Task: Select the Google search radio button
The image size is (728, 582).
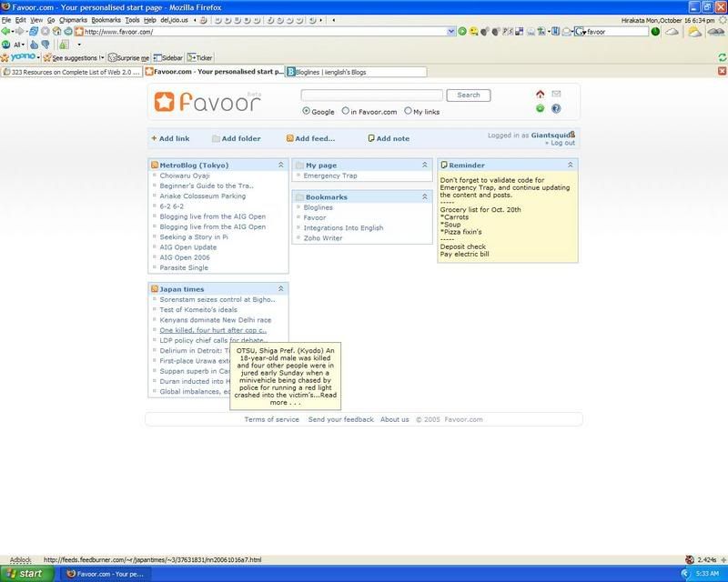Action: point(306,111)
